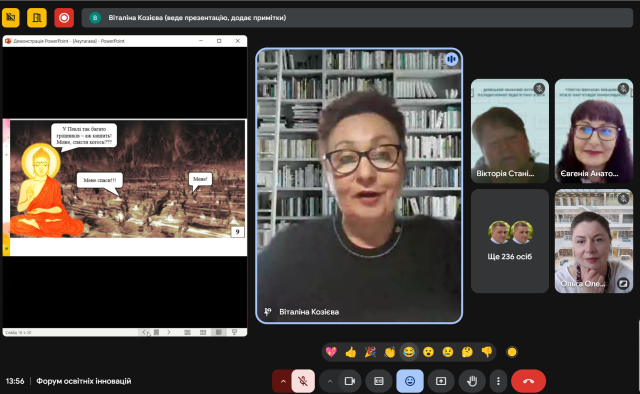
Task: Go to next slide in PowerPoint bar
Action: 169,332
